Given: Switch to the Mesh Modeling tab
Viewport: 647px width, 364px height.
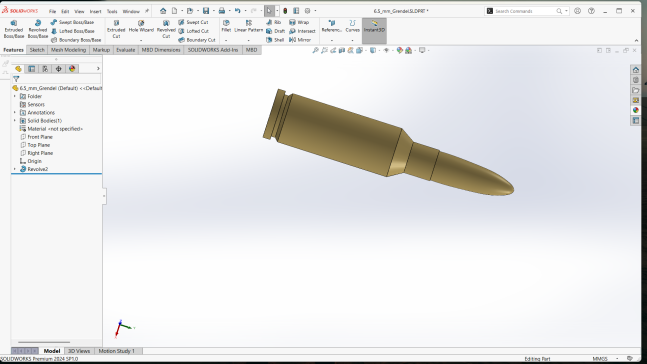Looking at the screenshot, I should point(68,50).
